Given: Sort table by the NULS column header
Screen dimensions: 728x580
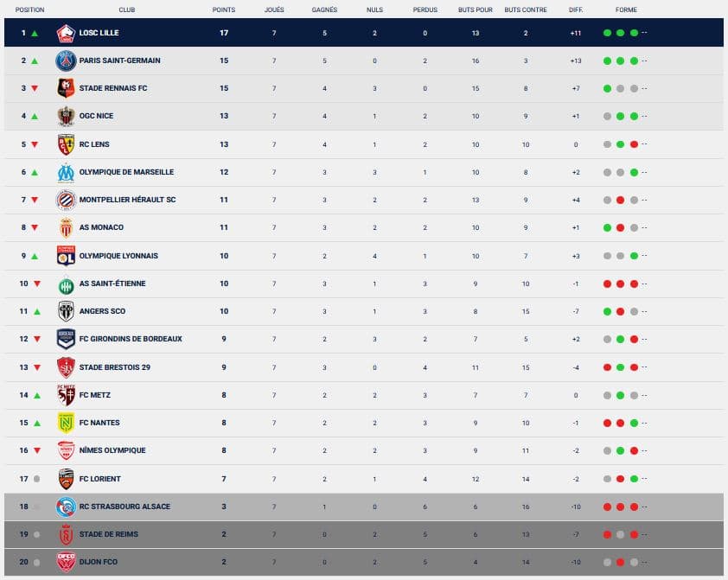Looking at the screenshot, I should click(x=374, y=10).
